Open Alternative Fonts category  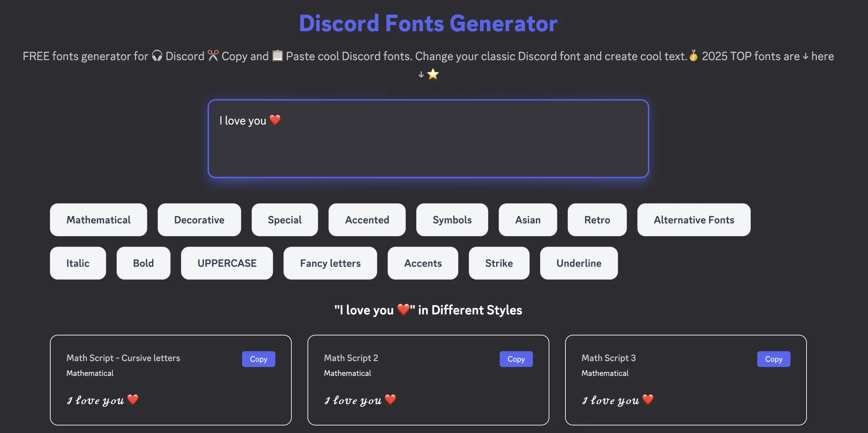tap(694, 220)
